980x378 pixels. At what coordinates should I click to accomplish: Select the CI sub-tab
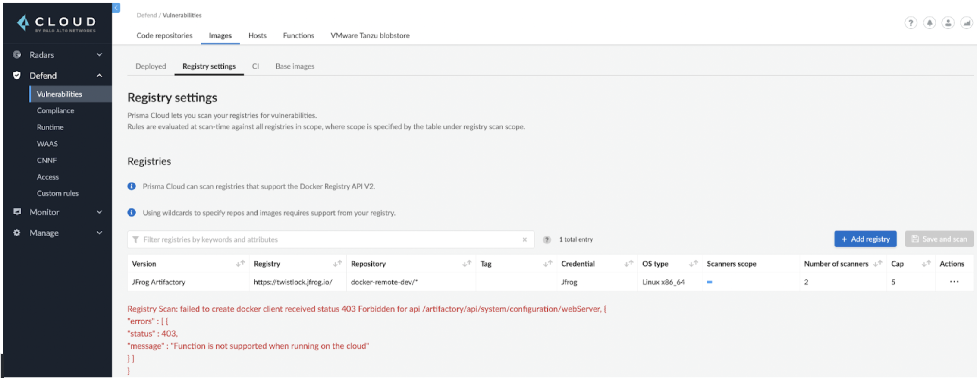[255, 66]
